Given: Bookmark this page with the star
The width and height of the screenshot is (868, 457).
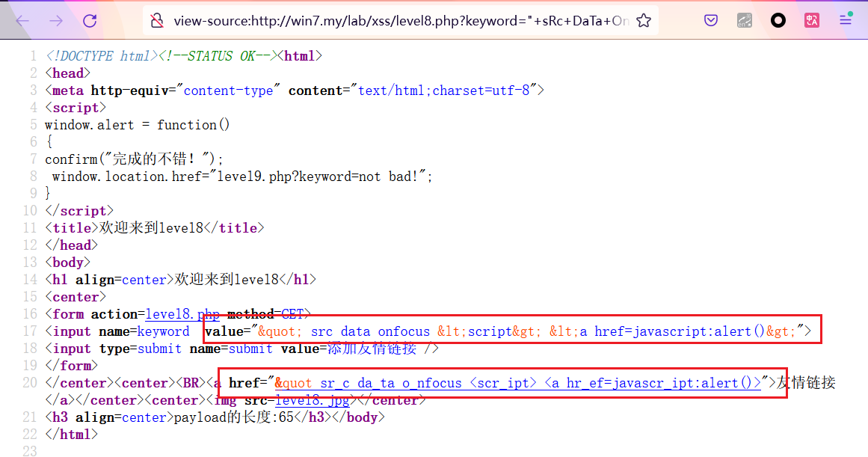Looking at the screenshot, I should [x=643, y=21].
